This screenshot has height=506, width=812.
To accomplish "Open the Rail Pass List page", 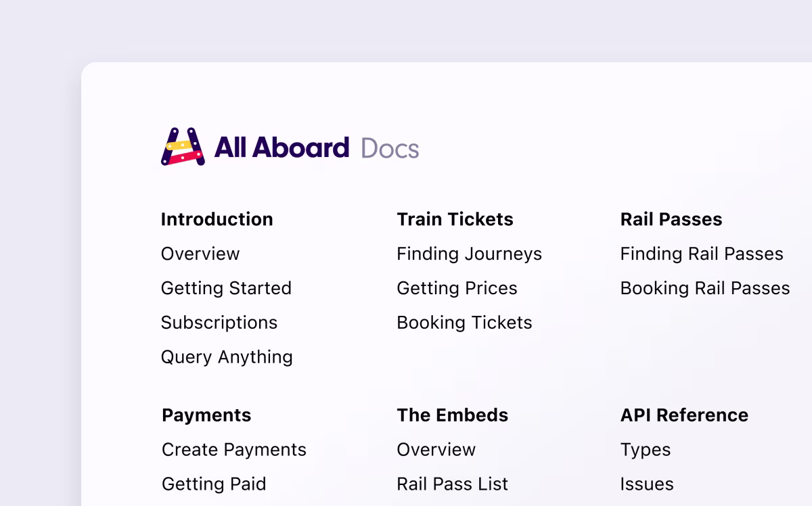I will click(x=452, y=484).
